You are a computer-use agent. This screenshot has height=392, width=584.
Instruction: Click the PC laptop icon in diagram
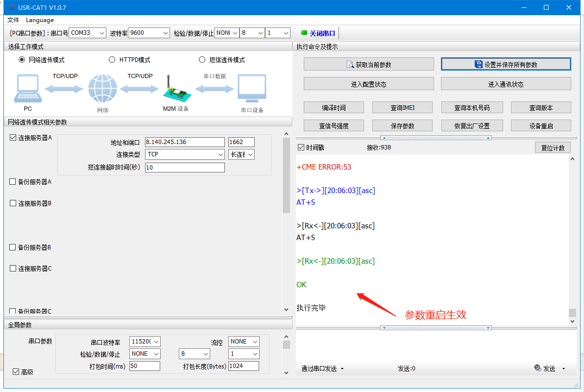pyautogui.click(x=27, y=89)
